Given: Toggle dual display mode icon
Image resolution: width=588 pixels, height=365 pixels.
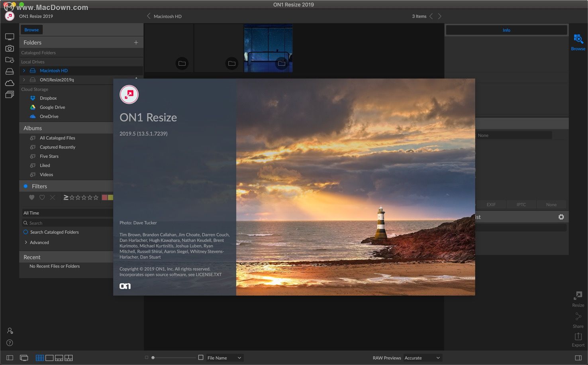Looking at the screenshot, I should [24, 358].
